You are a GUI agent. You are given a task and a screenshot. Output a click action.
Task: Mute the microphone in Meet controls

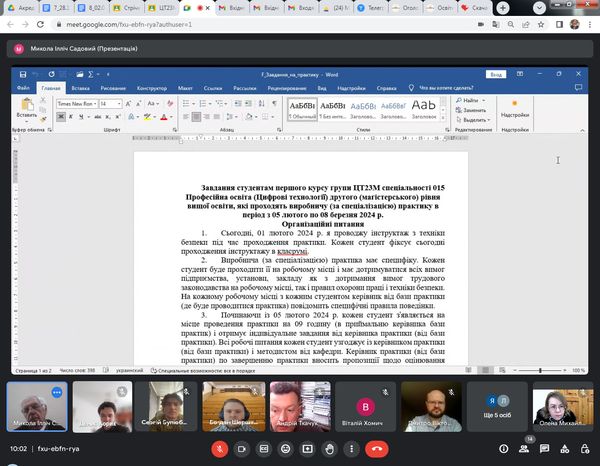[x=219, y=449]
